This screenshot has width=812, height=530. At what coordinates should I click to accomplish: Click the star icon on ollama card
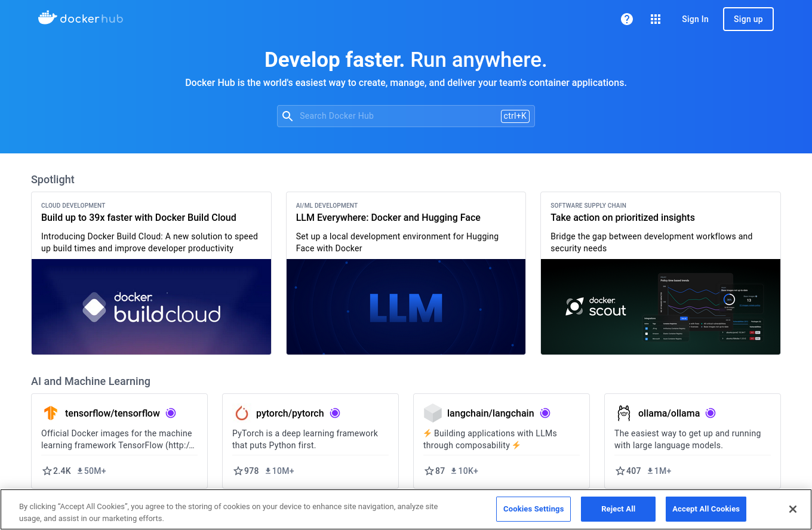coord(620,471)
